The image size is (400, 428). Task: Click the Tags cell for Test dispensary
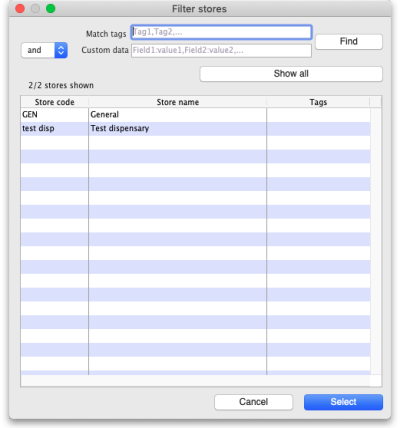319,129
